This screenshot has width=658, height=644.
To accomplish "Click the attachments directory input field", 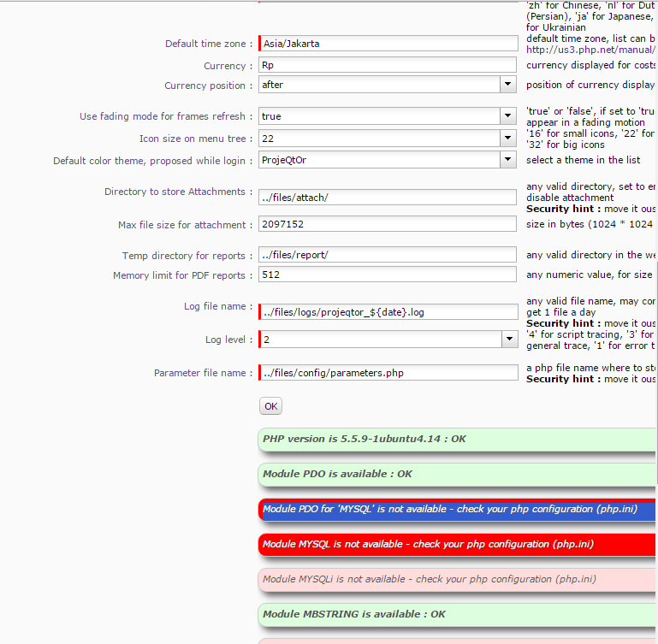I will pyautogui.click(x=389, y=198).
